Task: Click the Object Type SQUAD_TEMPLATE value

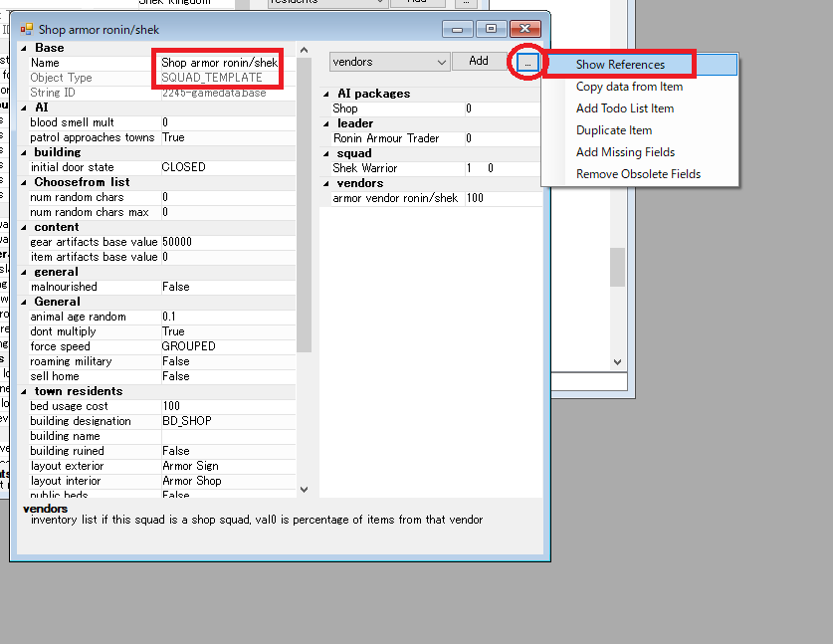Action: 228,78
